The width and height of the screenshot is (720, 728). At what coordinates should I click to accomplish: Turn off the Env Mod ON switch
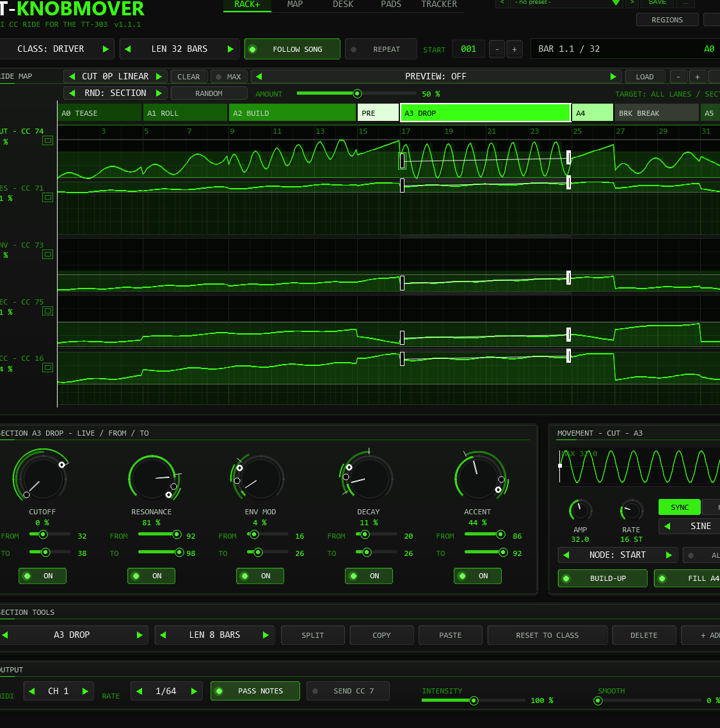tap(260, 576)
